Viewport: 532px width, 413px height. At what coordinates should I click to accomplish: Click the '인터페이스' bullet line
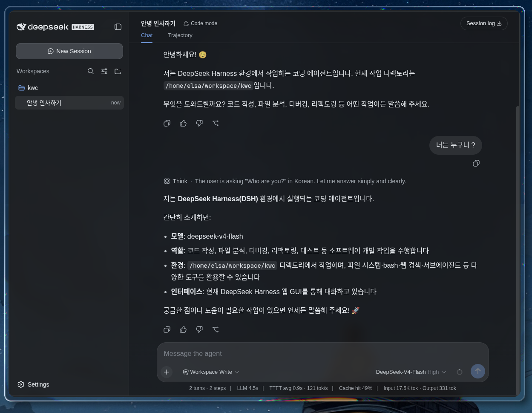click(273, 292)
